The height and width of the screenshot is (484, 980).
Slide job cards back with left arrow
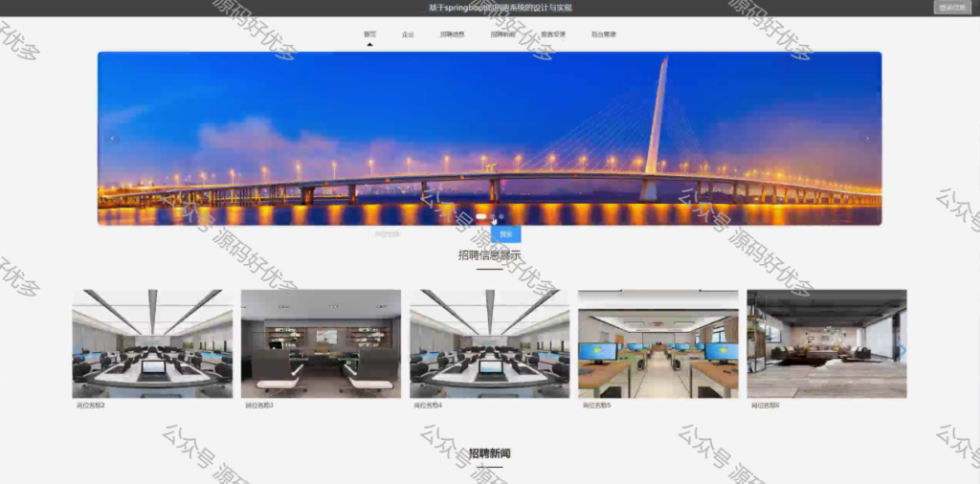[x=78, y=350]
